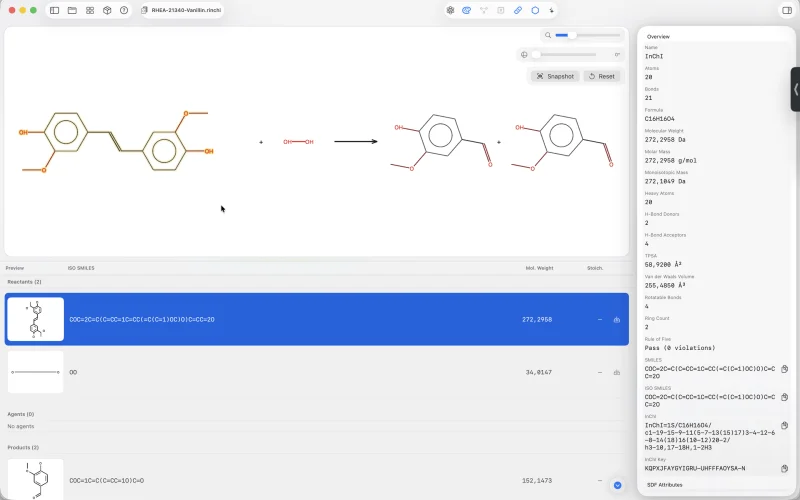Open the Overview section header
The width and height of the screenshot is (800, 500).
click(x=658, y=37)
